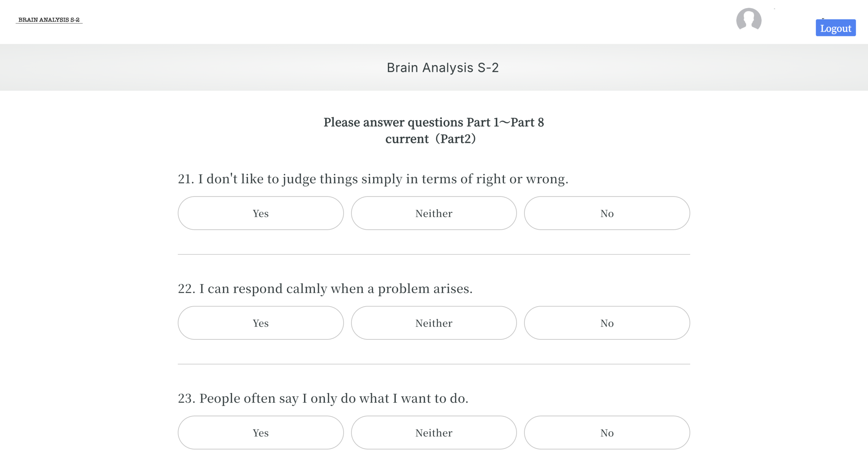This screenshot has height=466, width=868.
Task: Select Yes for responding calmly question
Action: click(x=260, y=323)
